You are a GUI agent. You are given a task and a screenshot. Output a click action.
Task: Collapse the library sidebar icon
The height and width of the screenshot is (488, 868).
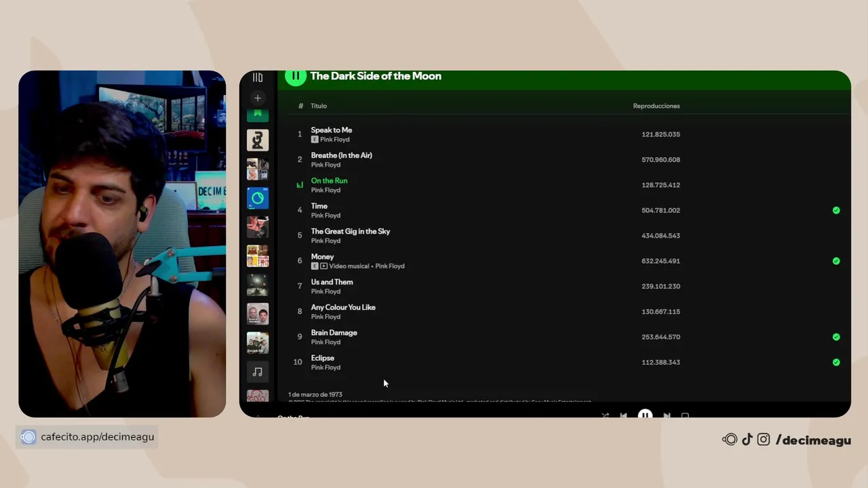coord(258,77)
